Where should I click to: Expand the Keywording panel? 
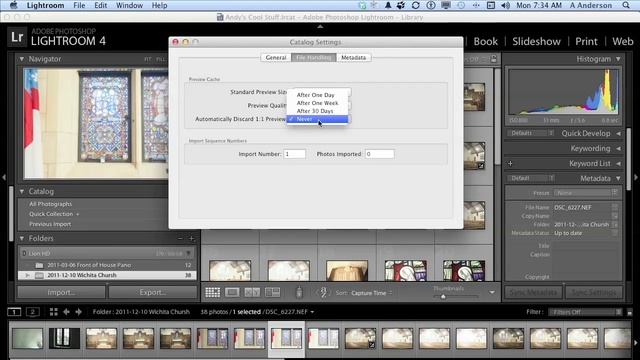pyautogui.click(x=618, y=149)
